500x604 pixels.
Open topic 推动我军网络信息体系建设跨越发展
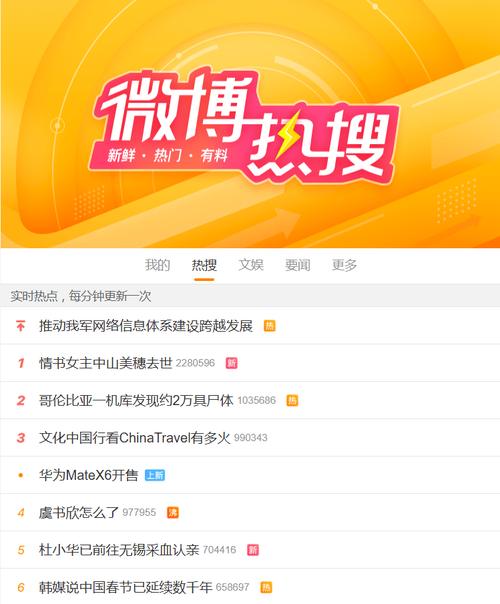coord(146,326)
